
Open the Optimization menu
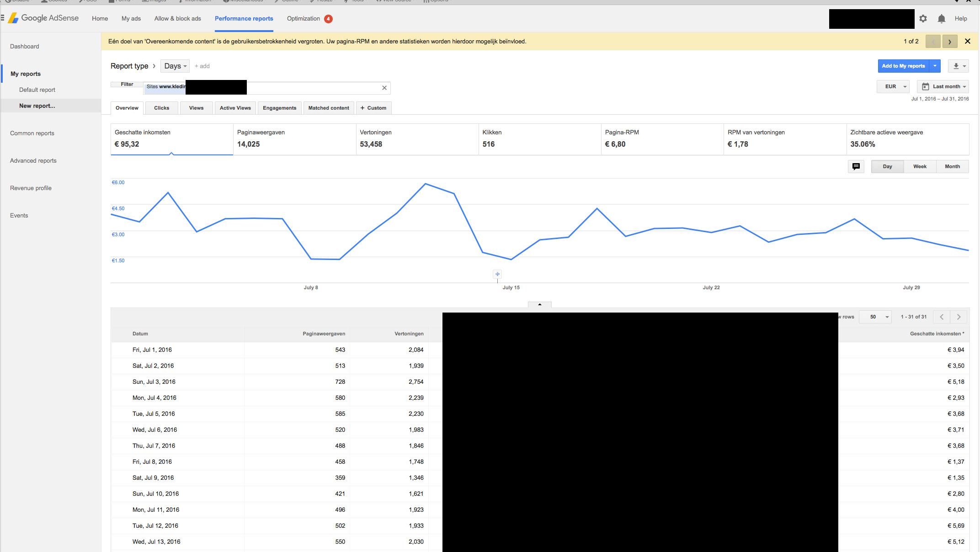coord(303,19)
